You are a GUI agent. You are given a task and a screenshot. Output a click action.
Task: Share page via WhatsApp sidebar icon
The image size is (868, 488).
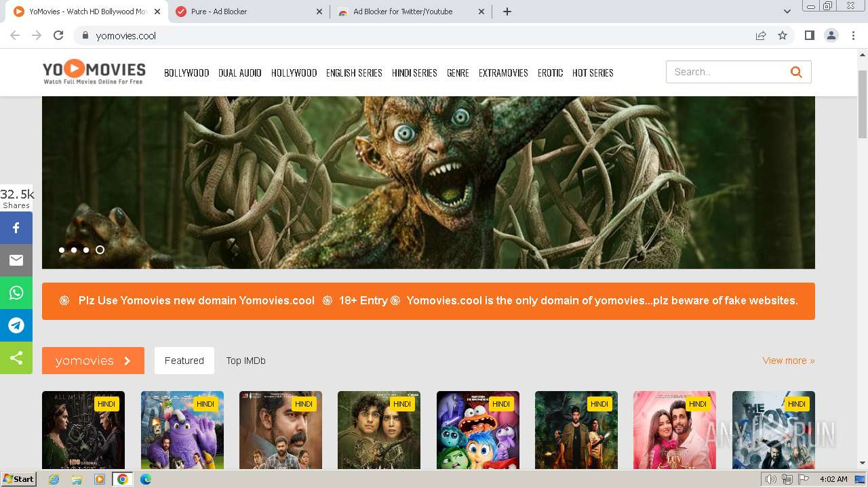coord(16,293)
